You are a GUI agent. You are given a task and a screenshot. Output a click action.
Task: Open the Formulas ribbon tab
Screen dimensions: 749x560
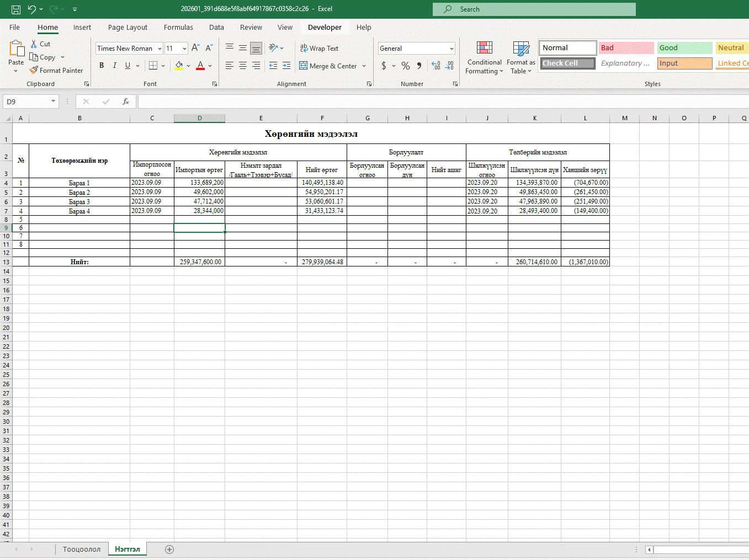click(x=178, y=28)
